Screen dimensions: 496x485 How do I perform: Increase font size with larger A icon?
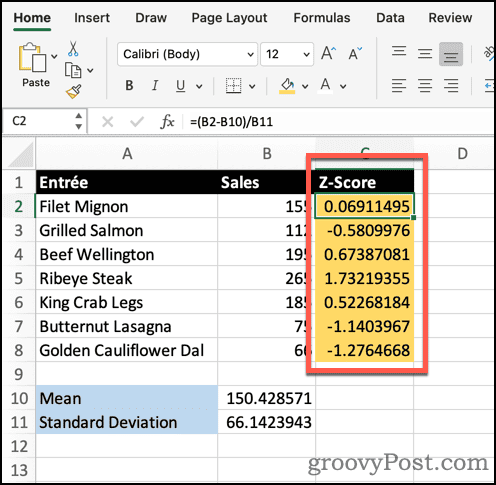tap(329, 53)
